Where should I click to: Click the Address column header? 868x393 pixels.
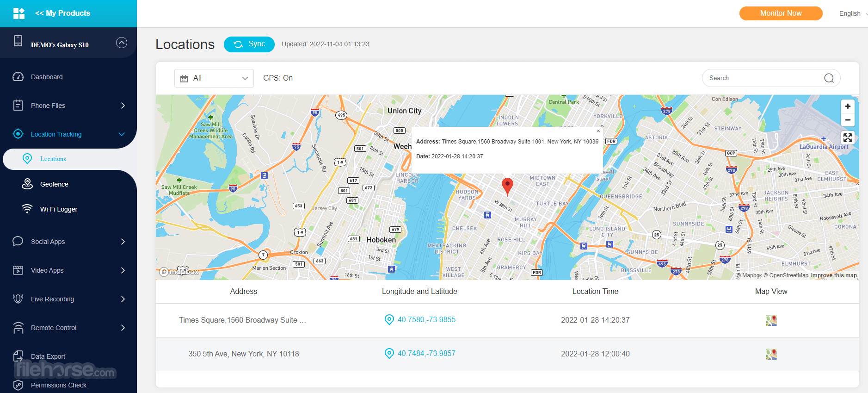coord(244,292)
